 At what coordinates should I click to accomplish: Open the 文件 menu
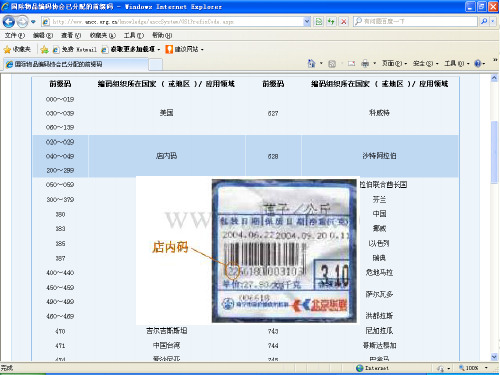click(x=14, y=35)
